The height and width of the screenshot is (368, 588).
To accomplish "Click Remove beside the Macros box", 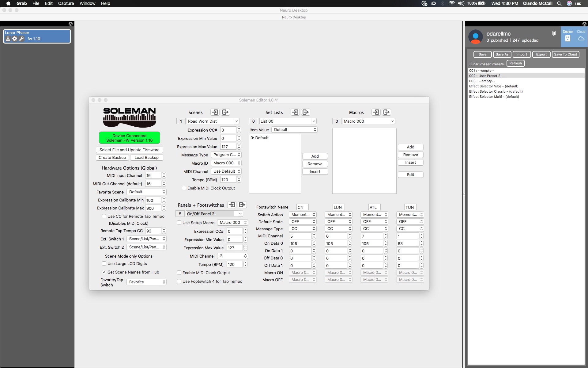I will pyautogui.click(x=411, y=155).
